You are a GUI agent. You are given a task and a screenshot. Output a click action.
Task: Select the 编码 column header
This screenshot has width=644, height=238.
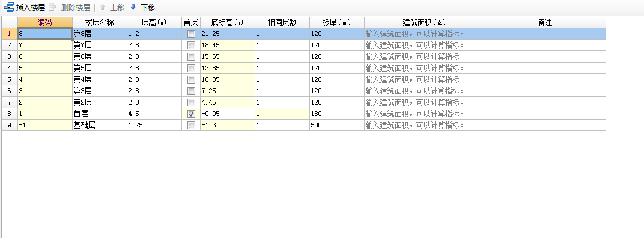(45, 23)
